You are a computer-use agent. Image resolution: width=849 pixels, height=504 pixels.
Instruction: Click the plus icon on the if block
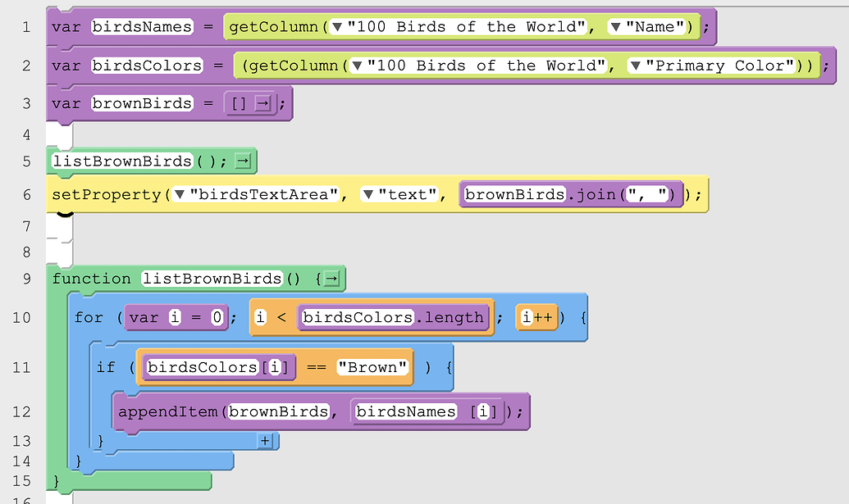264,441
